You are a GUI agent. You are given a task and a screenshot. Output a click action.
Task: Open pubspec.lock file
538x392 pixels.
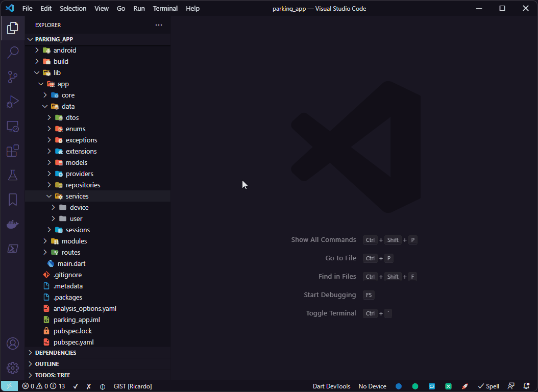click(x=98, y=331)
